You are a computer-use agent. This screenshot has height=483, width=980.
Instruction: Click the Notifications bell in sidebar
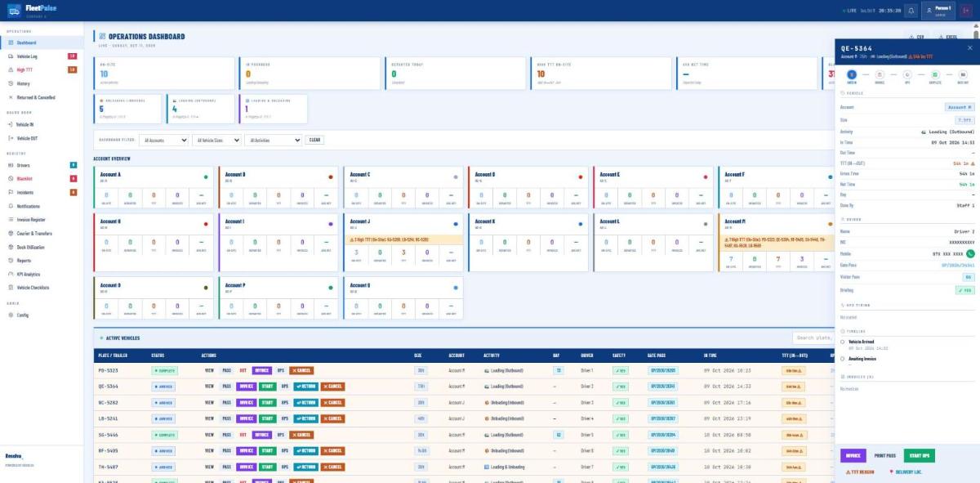(11, 206)
